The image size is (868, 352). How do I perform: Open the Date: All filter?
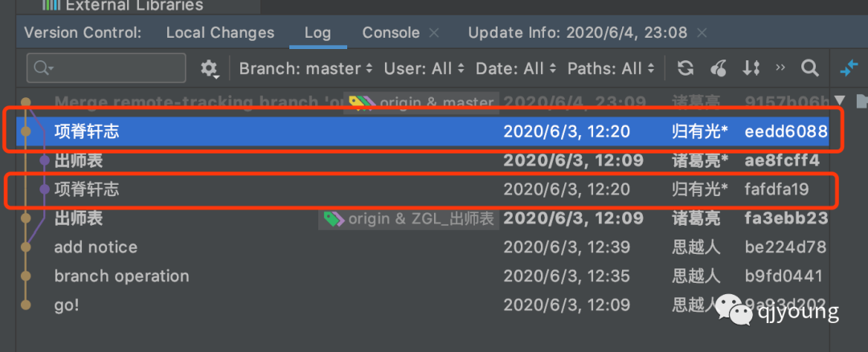pyautogui.click(x=516, y=68)
